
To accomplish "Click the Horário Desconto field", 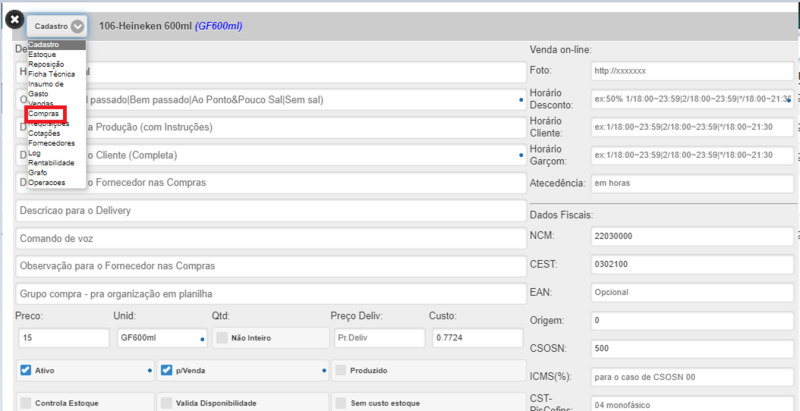I will click(692, 99).
